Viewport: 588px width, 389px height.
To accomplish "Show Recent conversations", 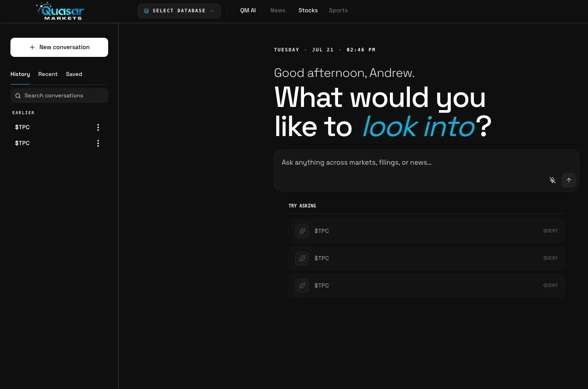I will coord(48,74).
